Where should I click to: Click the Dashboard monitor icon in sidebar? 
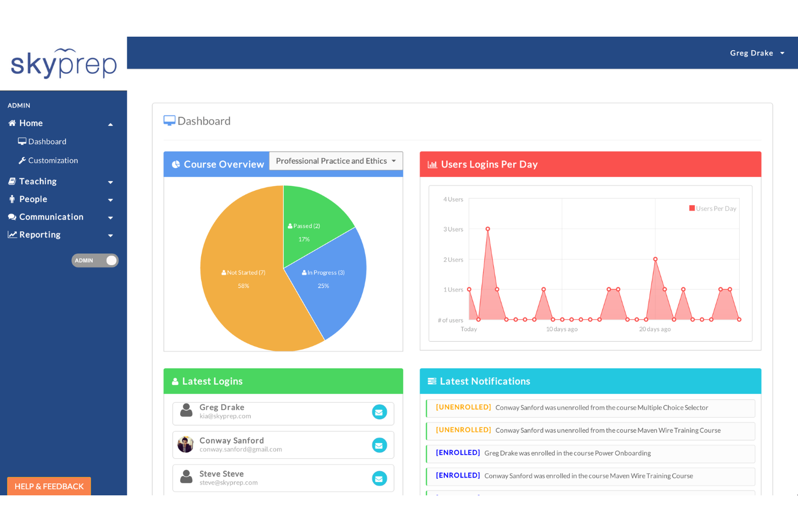(x=22, y=141)
